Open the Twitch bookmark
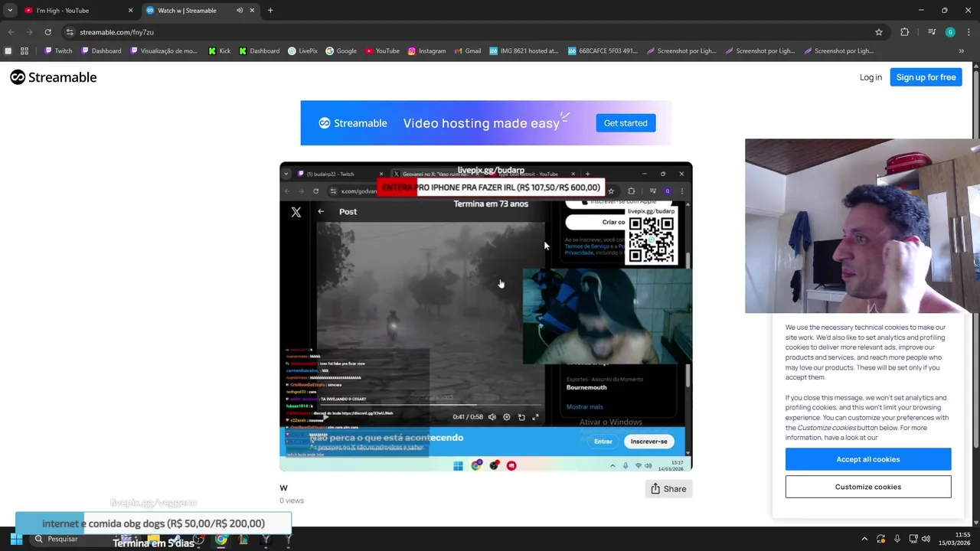 (x=58, y=51)
